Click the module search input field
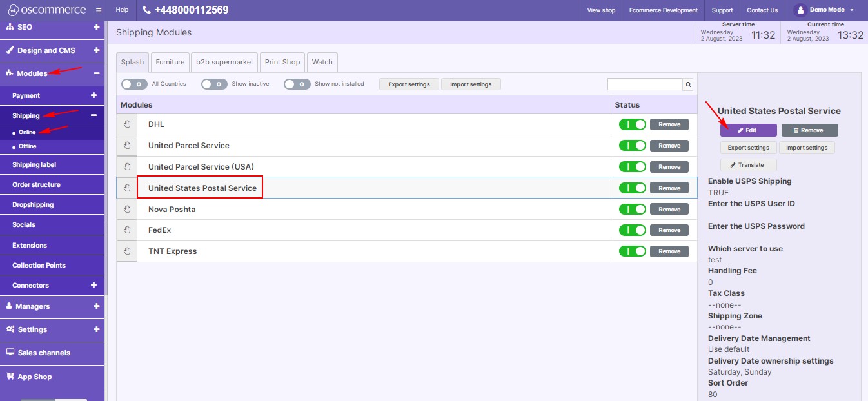 pyautogui.click(x=644, y=84)
